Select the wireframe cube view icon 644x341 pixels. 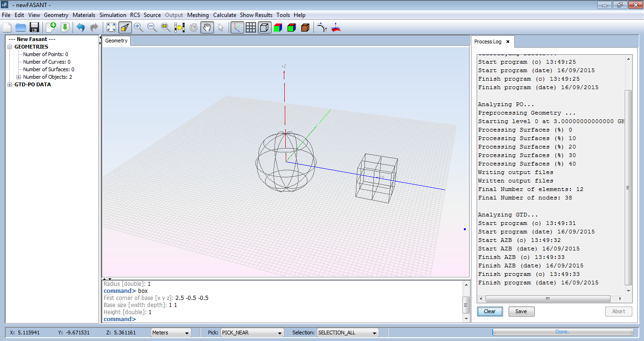264,27
